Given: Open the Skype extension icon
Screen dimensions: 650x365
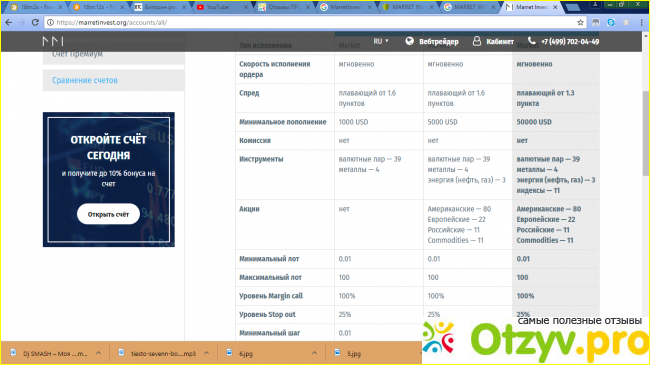Looking at the screenshot, I should click(611, 22).
